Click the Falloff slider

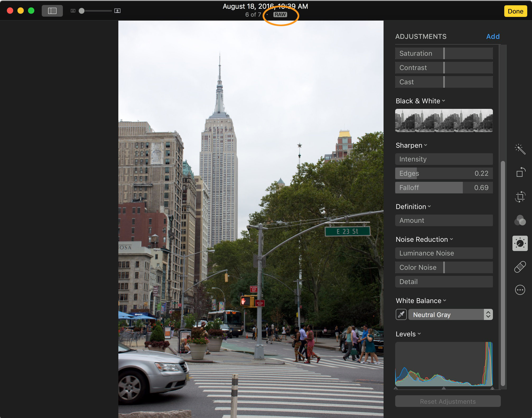(444, 188)
